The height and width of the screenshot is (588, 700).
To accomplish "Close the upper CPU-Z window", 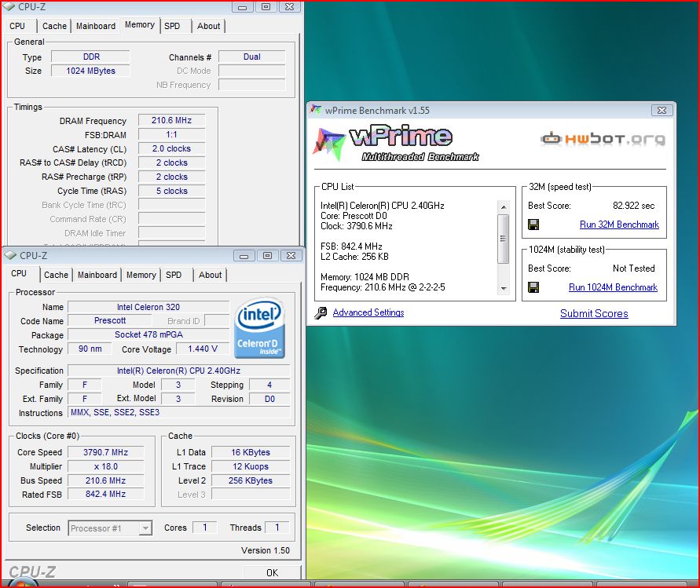I will [289, 7].
